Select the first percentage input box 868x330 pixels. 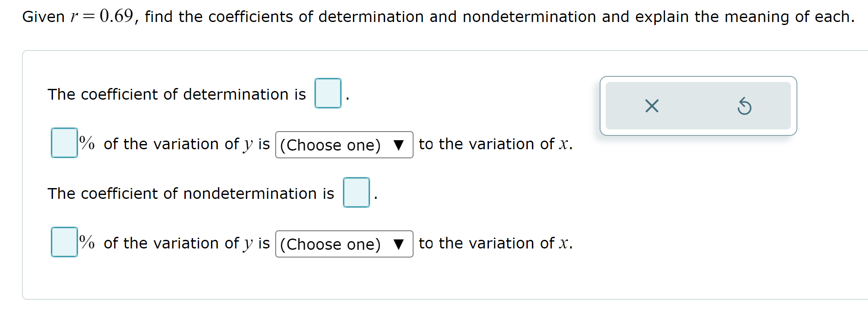pyautogui.click(x=64, y=143)
